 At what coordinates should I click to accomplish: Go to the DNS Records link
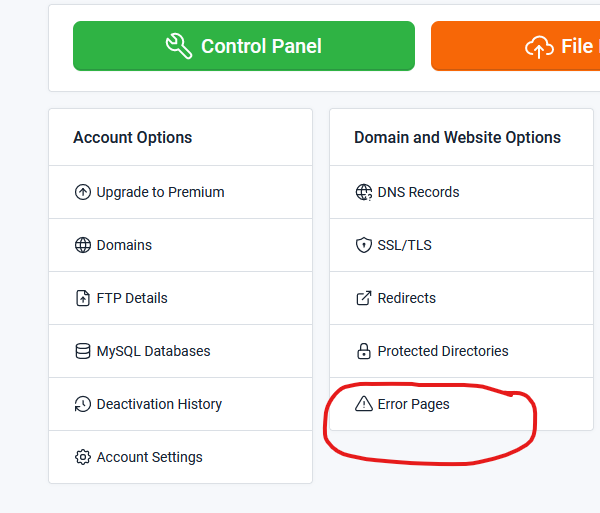click(x=418, y=192)
